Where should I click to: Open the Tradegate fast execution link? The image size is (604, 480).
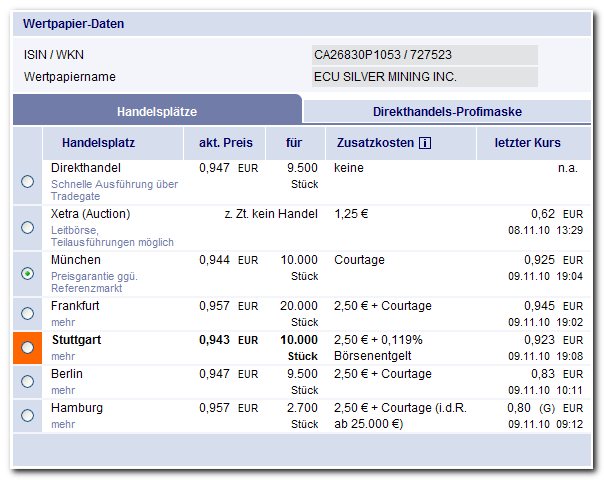tap(114, 190)
